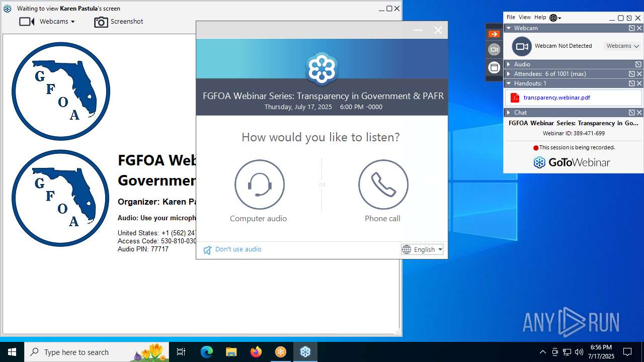Click the Audio PIN: 77717 text
The width and height of the screenshot is (644, 362).
click(143, 249)
